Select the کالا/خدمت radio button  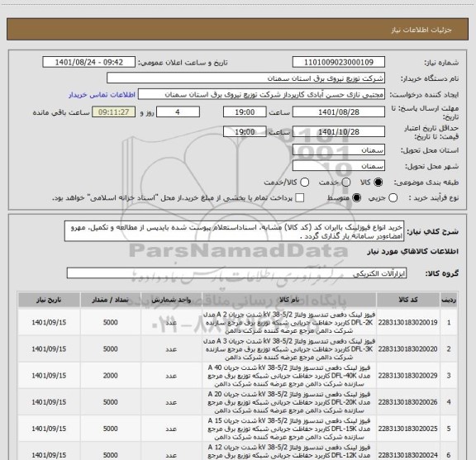[304, 183]
